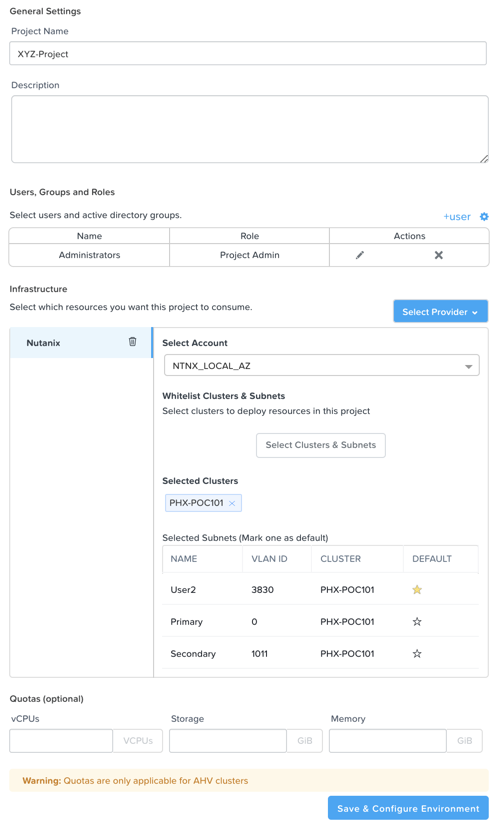Click the Storage quota input field
This screenshot has width=498, height=831.
coord(228,740)
